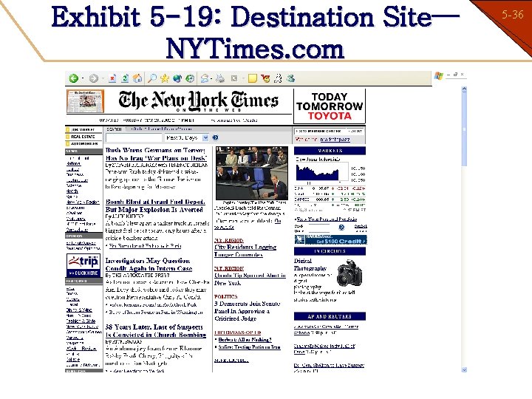This screenshot has width=532, height=399.
Task: Open the Markets section header
Action: (330, 151)
